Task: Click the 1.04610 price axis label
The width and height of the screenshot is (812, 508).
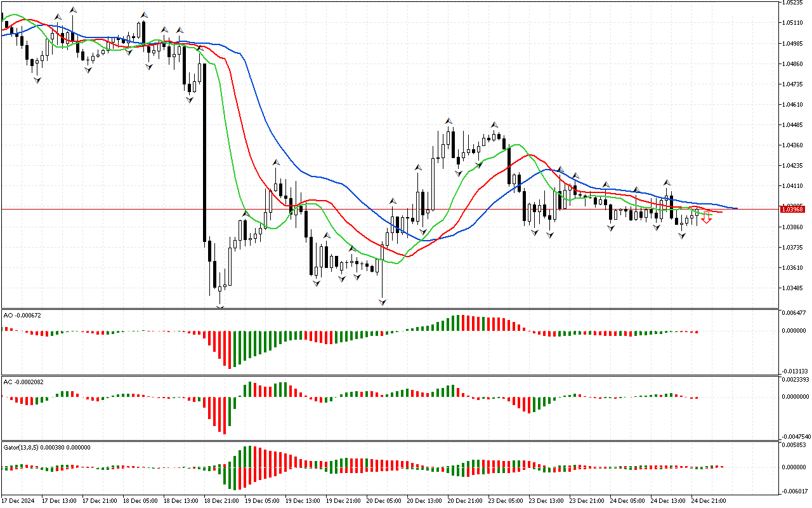Action: pos(792,104)
